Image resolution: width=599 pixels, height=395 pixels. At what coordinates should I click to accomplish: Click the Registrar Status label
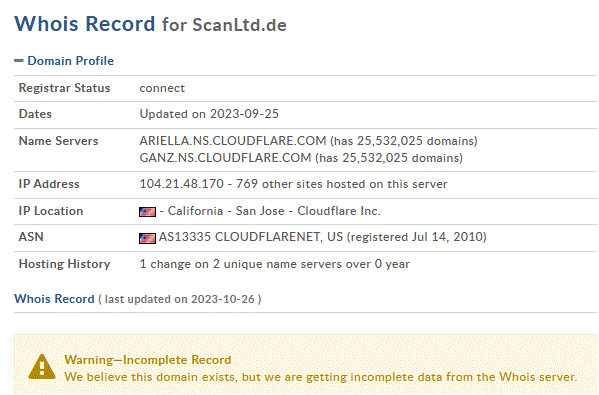(x=64, y=88)
